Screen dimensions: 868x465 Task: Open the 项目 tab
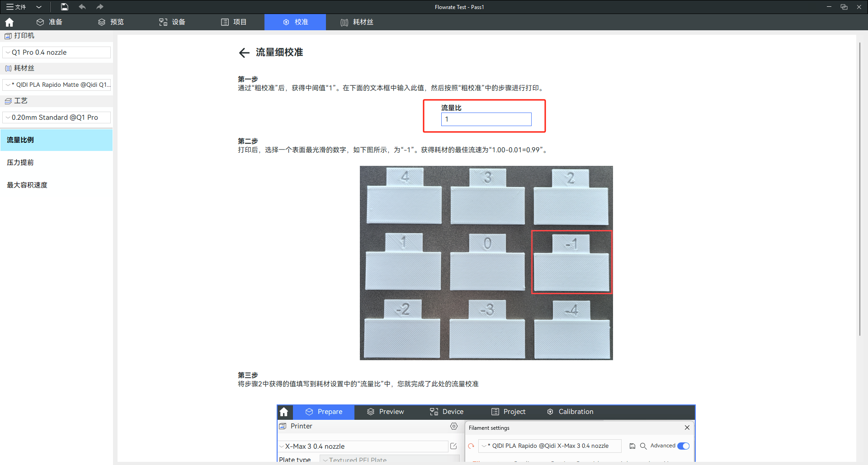(234, 22)
